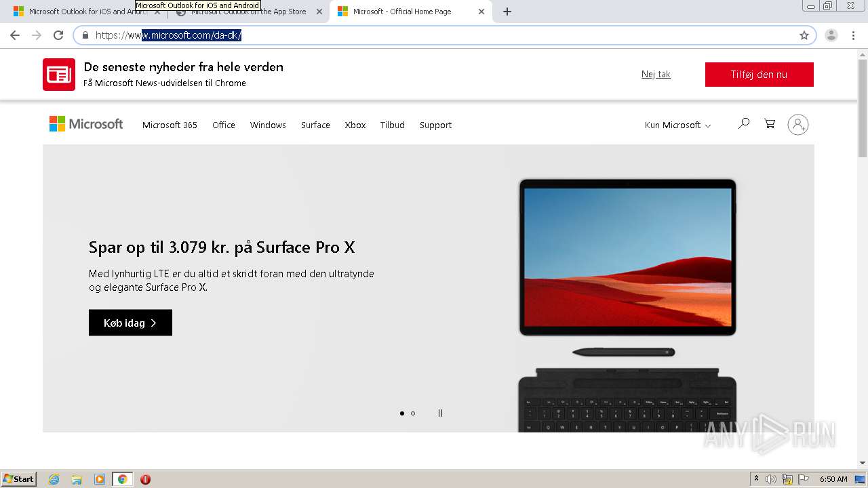Click the browser forward arrow
This screenshot has height=488, width=868.
[37, 35]
